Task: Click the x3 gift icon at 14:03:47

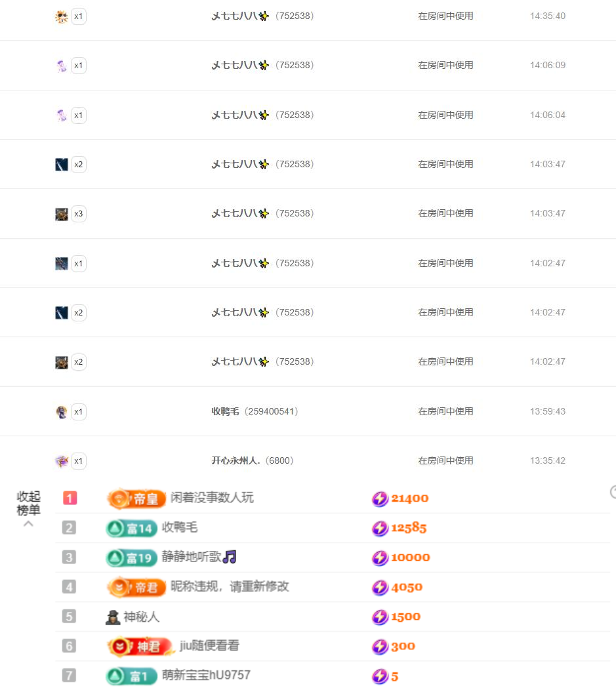Action: pos(62,214)
